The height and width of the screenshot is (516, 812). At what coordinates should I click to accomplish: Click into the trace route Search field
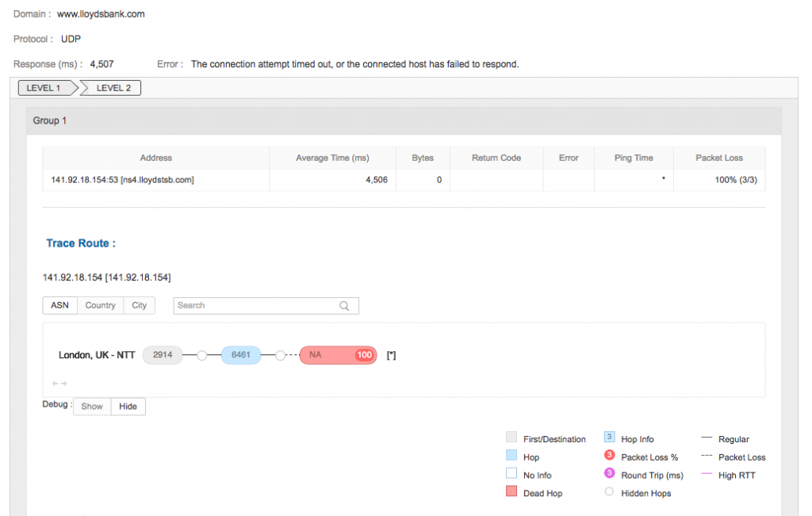point(266,305)
